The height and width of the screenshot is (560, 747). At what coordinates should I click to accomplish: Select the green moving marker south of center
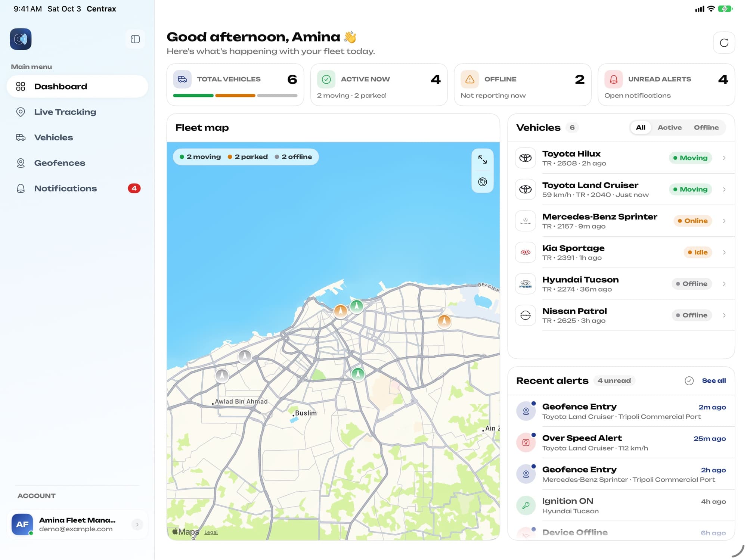358,374
